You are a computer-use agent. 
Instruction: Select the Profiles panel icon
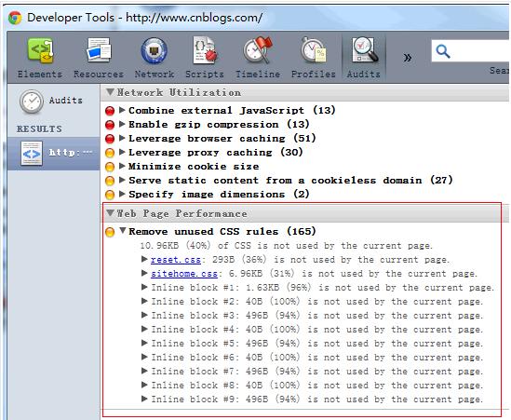pos(313,50)
